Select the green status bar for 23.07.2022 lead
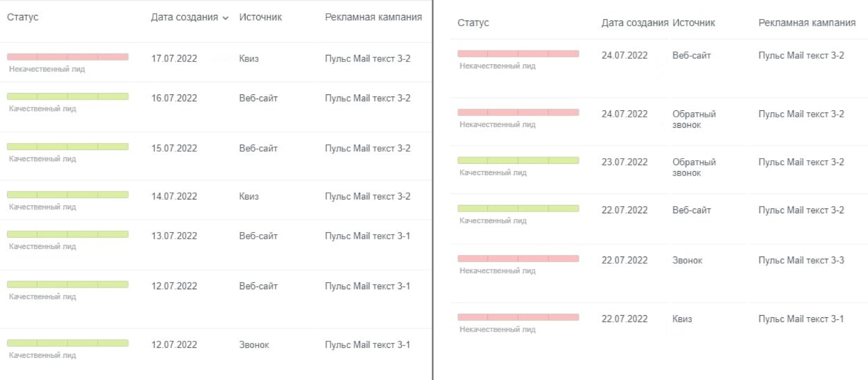The height and width of the screenshot is (380, 868). (518, 161)
